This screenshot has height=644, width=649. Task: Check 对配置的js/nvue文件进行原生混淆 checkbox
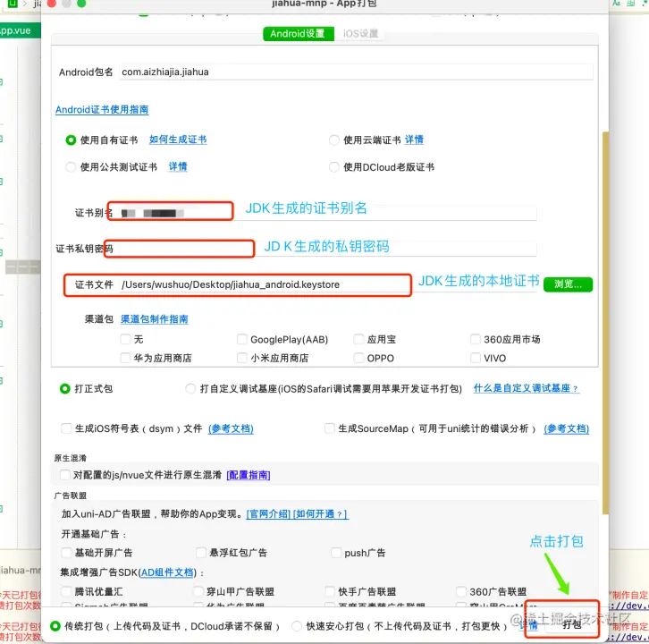tap(65, 475)
